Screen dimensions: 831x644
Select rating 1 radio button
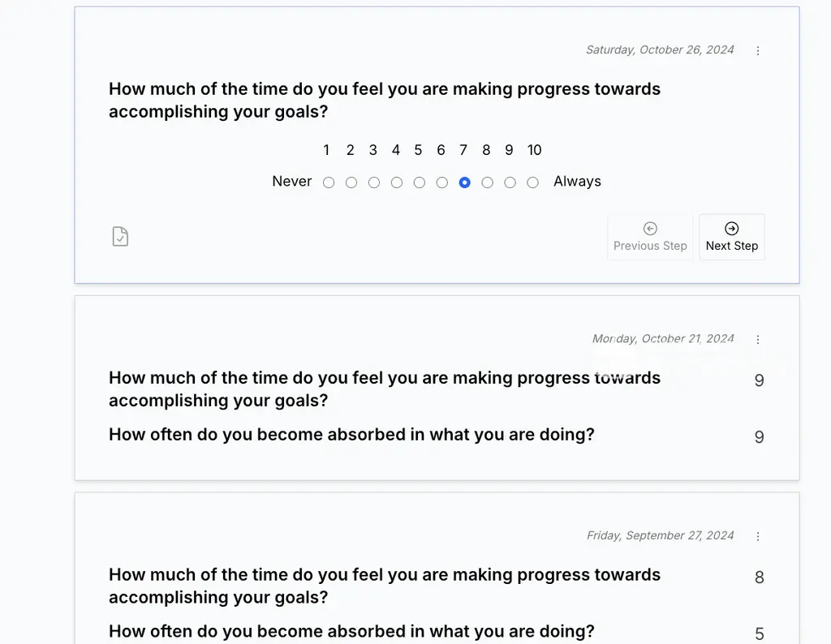coord(329,182)
